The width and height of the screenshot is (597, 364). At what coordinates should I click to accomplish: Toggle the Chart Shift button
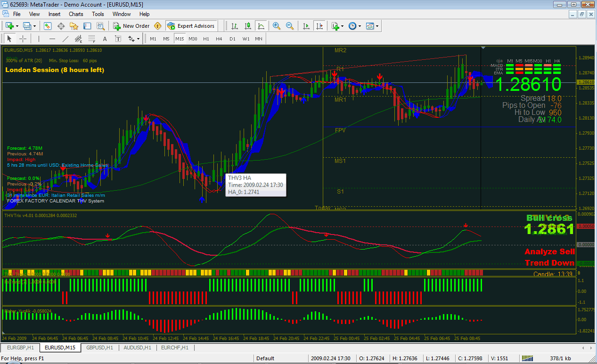click(320, 26)
